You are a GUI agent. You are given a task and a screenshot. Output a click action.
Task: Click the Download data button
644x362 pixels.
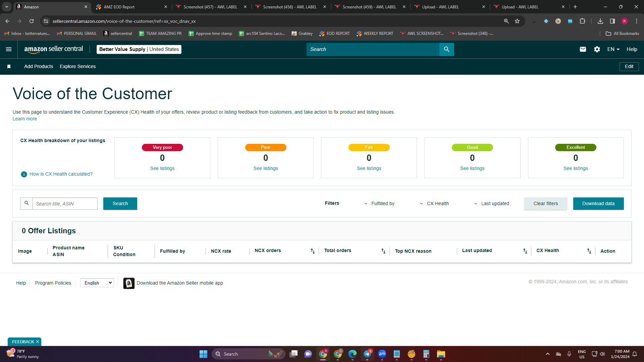coord(598,204)
